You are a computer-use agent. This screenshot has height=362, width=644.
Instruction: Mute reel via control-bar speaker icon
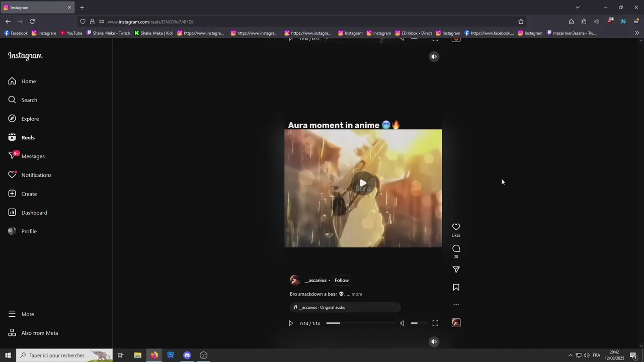coord(402,323)
